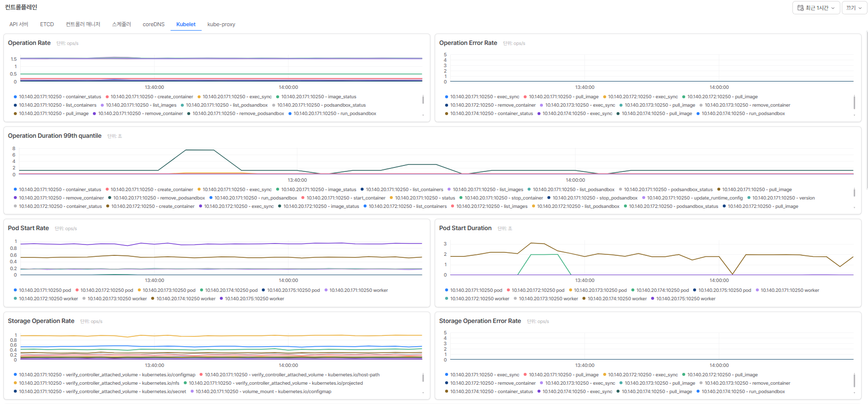
Task: Toggle kubernetes.io/nfs series in Storage Operation Rate legend
Action: (x=96, y=383)
